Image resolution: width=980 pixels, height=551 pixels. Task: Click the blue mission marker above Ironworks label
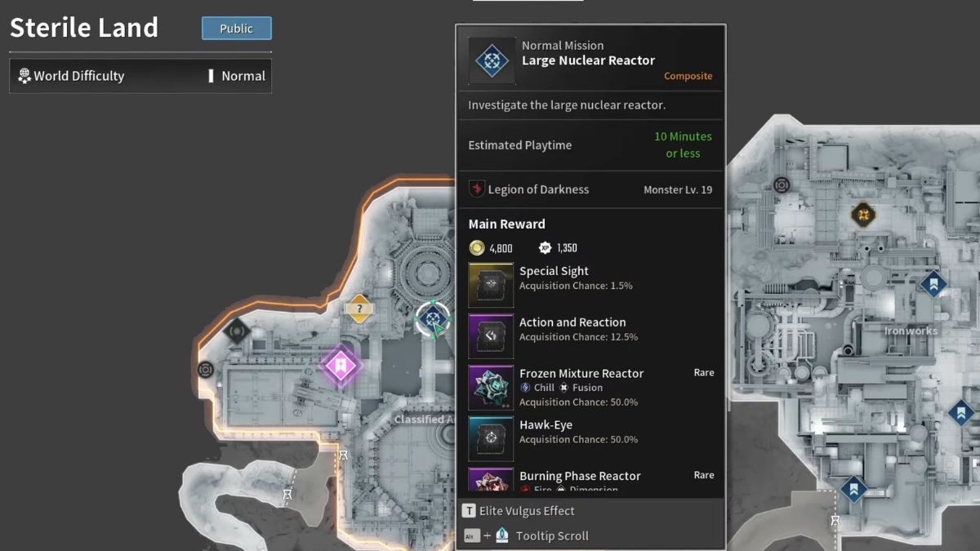(x=933, y=284)
